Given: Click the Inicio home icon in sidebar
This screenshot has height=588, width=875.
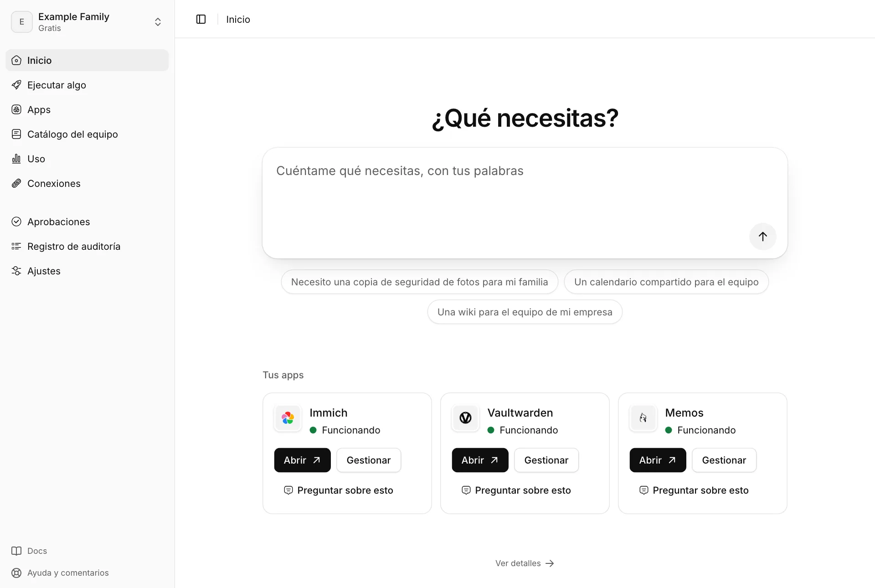Looking at the screenshot, I should pyautogui.click(x=16, y=60).
